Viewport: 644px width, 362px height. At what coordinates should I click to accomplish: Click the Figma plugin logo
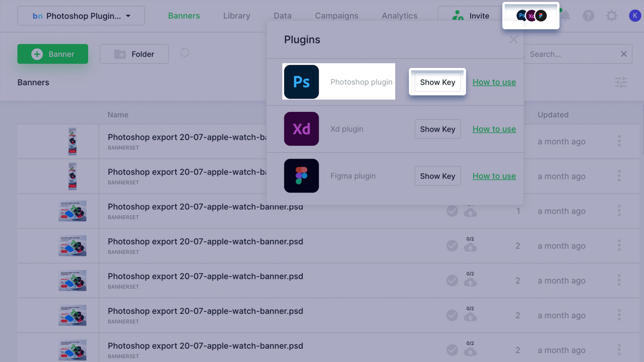pos(301,176)
